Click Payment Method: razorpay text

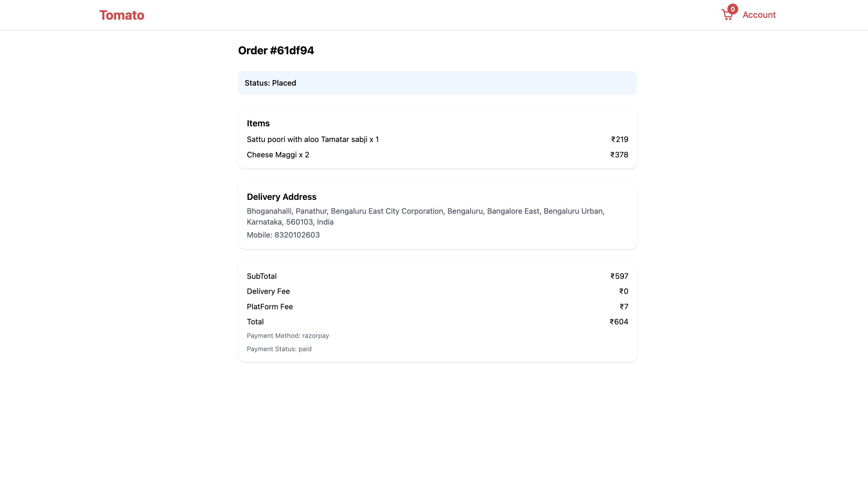coord(288,336)
